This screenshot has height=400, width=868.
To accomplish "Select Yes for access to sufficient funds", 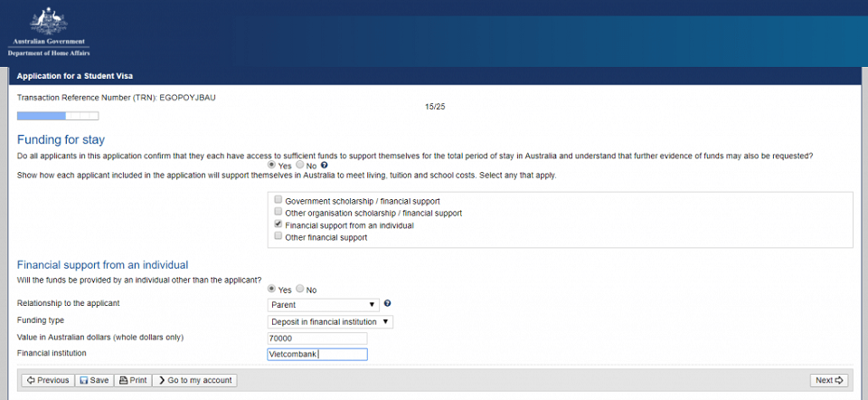I will [273, 167].
